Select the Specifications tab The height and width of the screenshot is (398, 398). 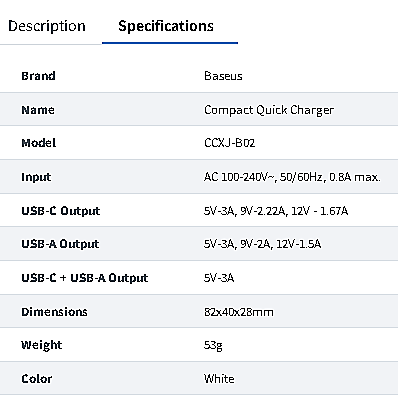coord(166,26)
